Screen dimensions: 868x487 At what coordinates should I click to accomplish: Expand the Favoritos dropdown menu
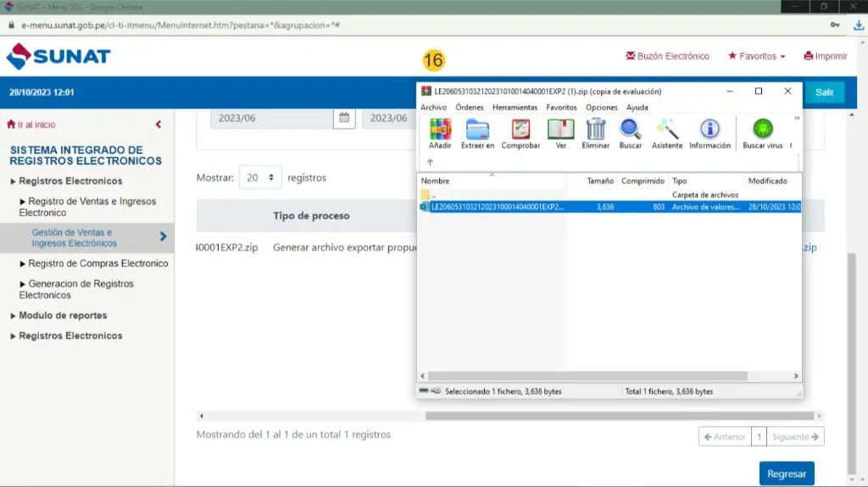tap(756, 57)
